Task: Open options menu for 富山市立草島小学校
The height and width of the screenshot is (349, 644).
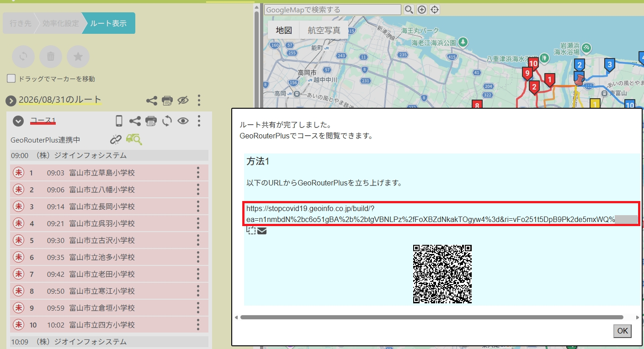Action: point(198,173)
